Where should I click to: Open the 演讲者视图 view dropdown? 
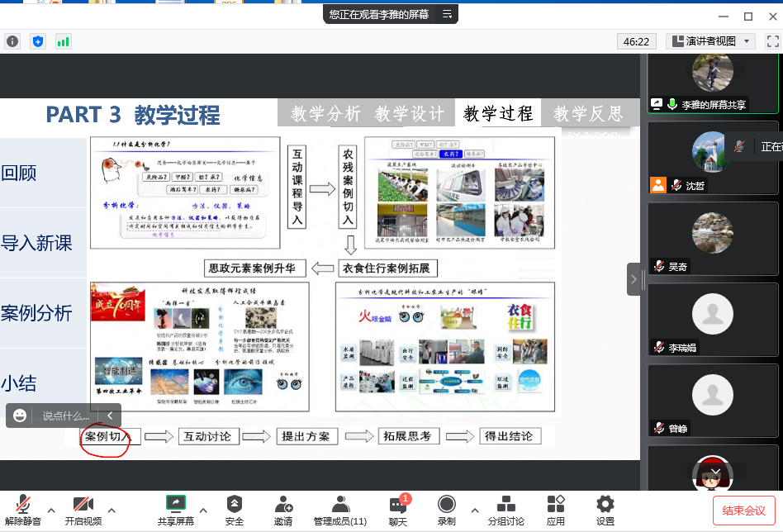(711, 41)
